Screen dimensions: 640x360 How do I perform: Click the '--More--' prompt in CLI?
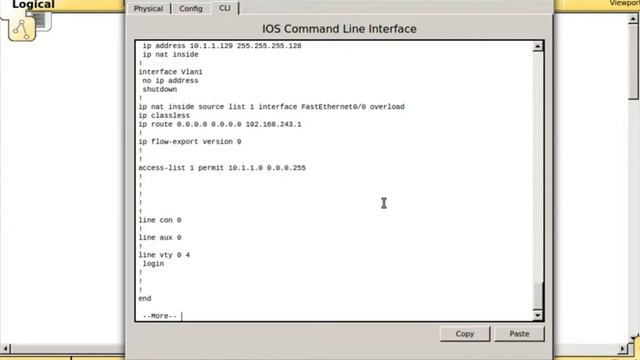(x=160, y=316)
